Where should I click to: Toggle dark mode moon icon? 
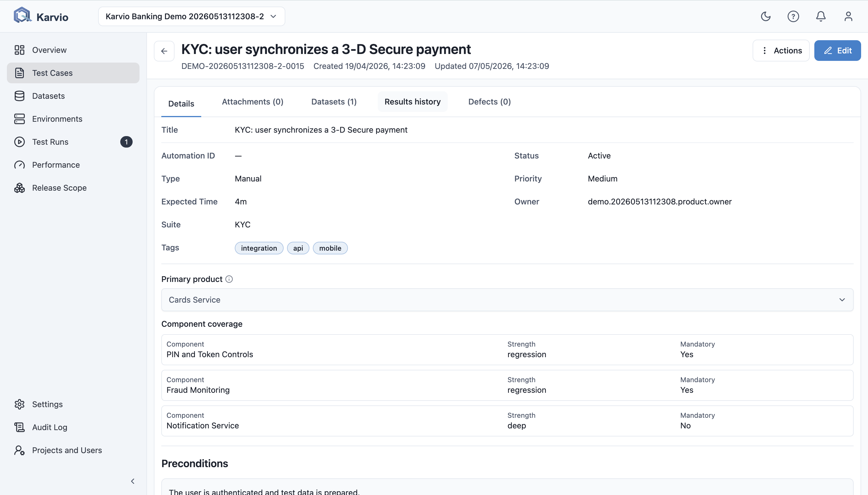click(x=765, y=16)
